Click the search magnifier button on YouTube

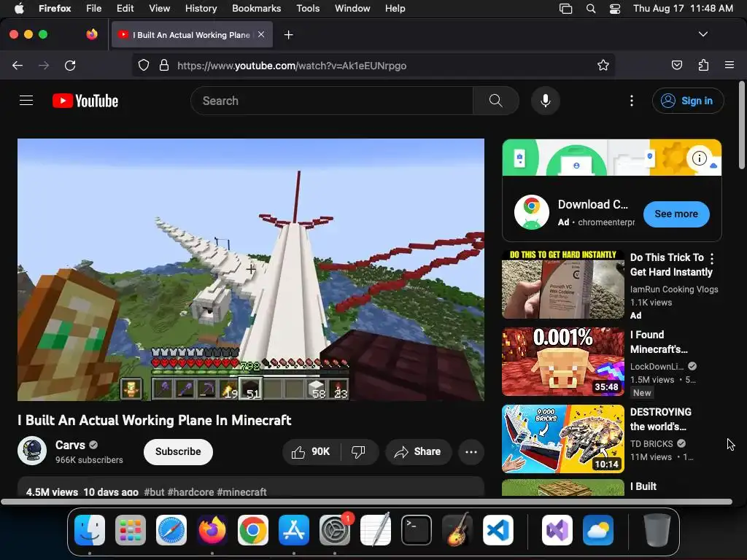point(495,101)
